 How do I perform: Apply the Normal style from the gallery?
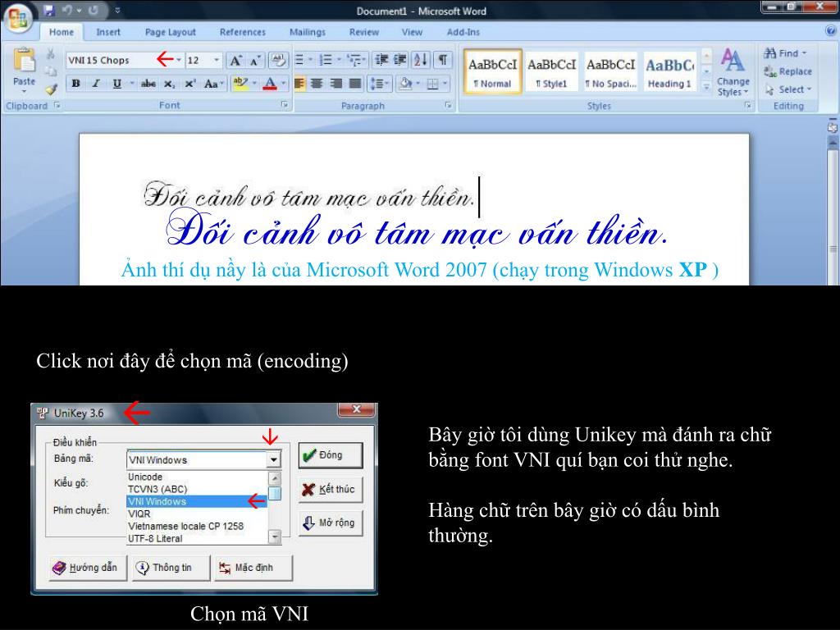point(493,72)
